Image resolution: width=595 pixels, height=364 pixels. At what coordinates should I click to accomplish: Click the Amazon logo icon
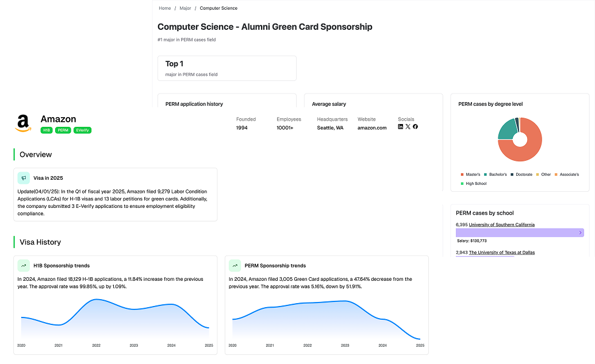pyautogui.click(x=23, y=123)
